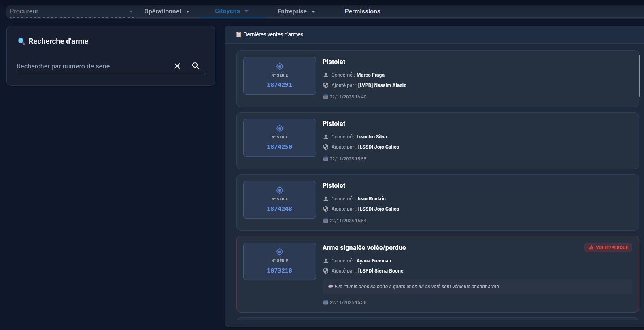Go to the Permissions tab
This screenshot has width=644, height=330.
tap(362, 11)
